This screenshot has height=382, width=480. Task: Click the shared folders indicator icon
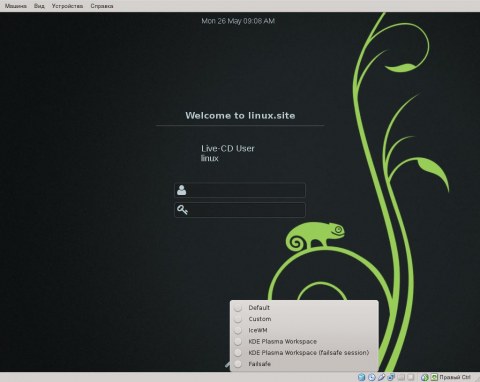point(401,377)
